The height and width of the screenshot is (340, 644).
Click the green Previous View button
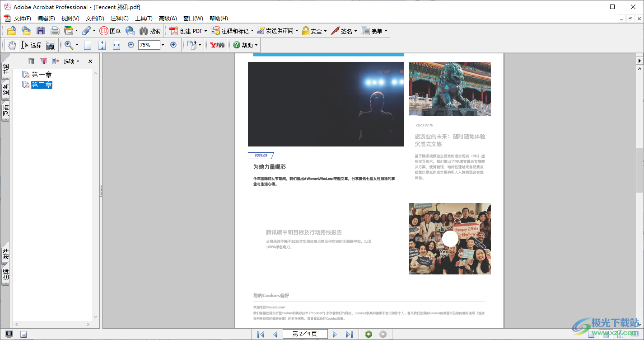369,334
